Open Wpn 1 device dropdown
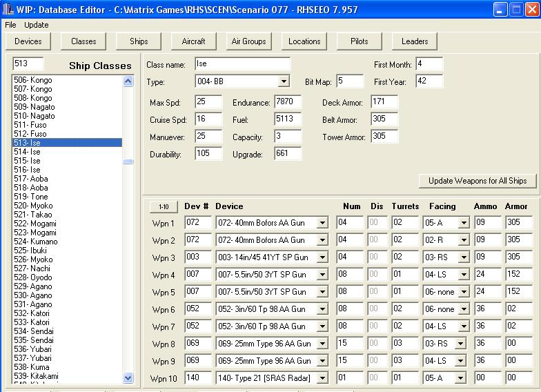Image resolution: width=541 pixels, height=392 pixels. tap(322, 223)
